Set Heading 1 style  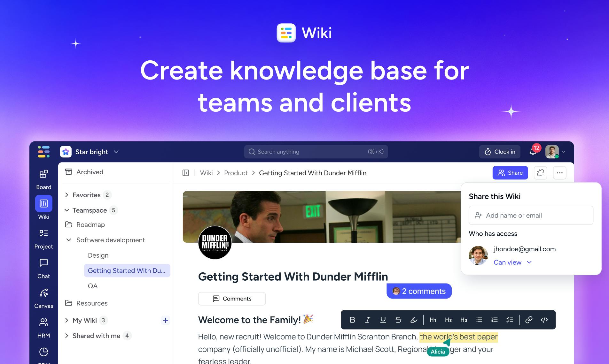click(x=433, y=320)
